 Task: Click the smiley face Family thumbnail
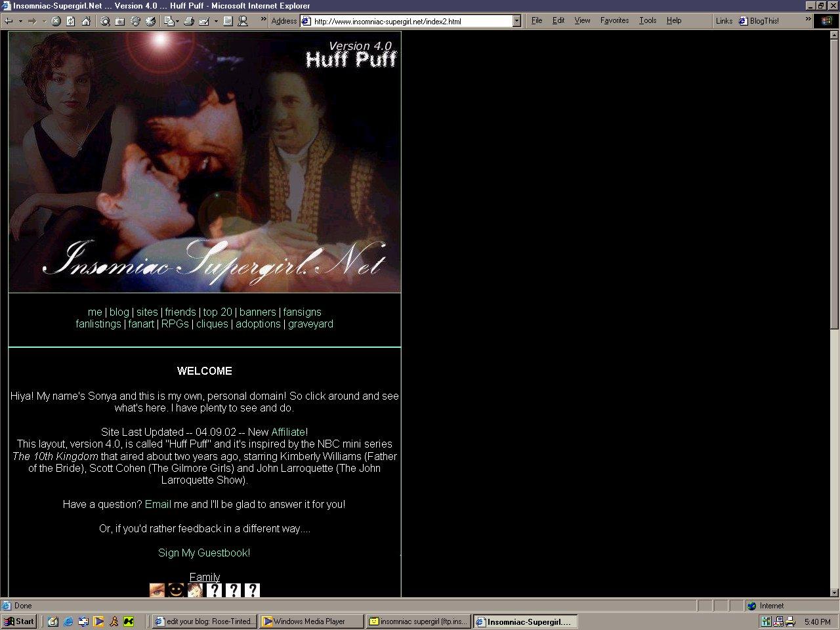pos(176,590)
